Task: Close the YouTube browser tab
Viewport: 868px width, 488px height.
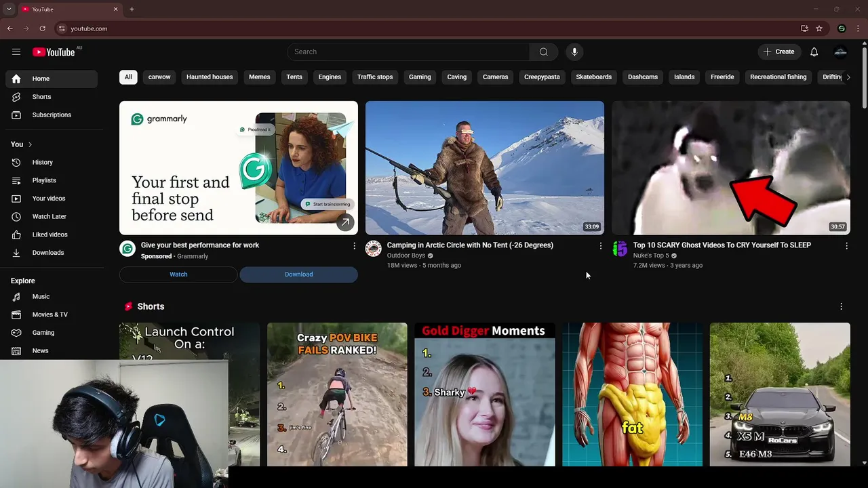Action: coord(115,9)
